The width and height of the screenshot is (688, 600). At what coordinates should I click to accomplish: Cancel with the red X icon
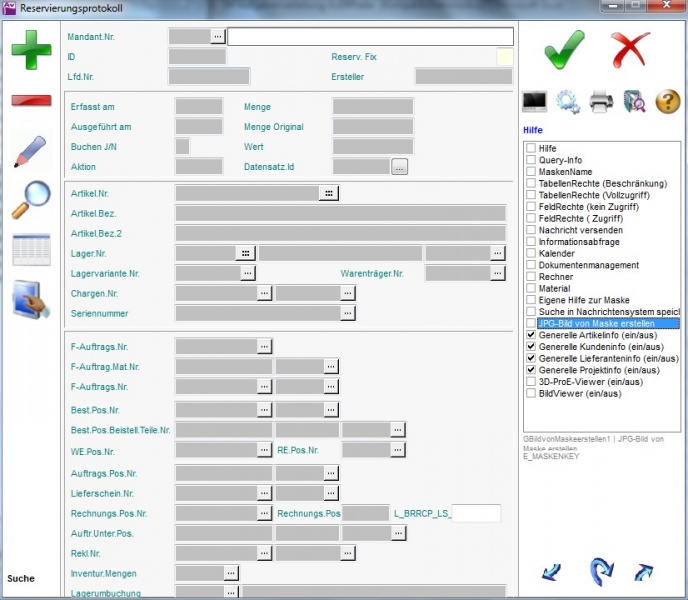click(x=631, y=47)
